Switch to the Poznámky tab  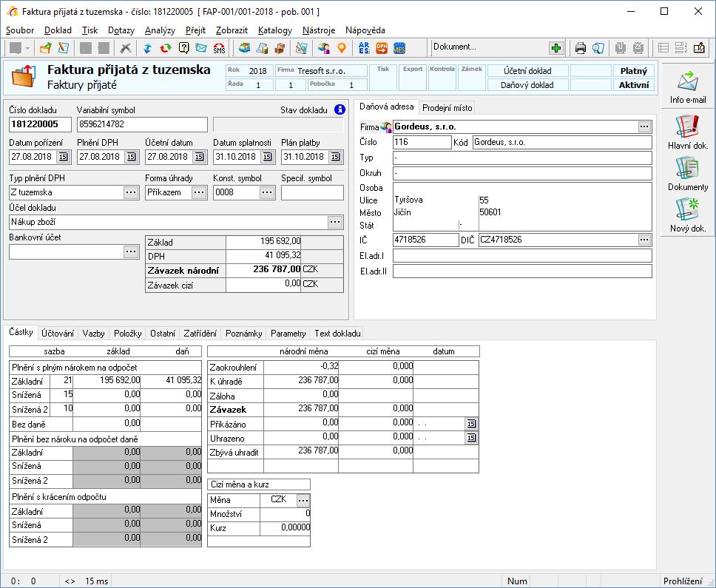[244, 334]
